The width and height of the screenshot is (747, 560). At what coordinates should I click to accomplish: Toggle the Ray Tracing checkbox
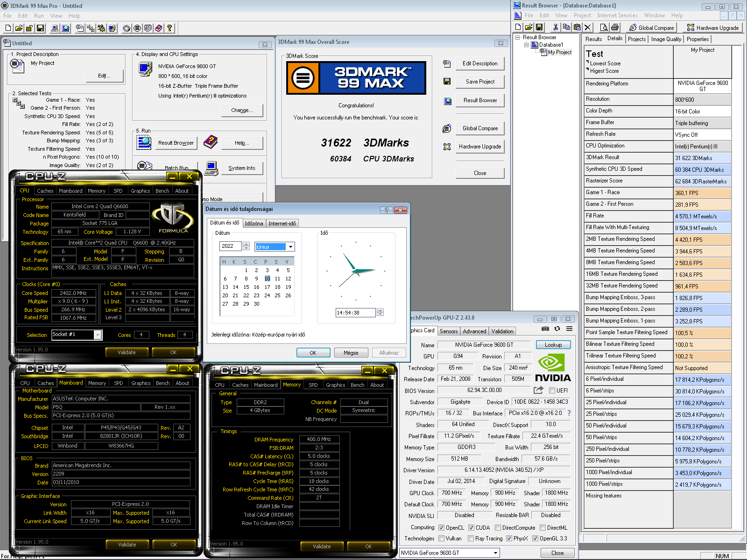(x=471, y=539)
